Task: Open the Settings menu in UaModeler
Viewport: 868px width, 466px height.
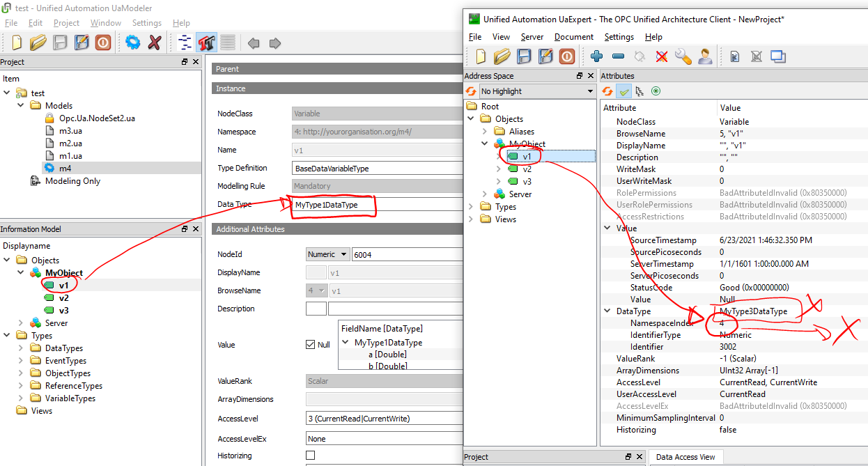Action: 146,22
